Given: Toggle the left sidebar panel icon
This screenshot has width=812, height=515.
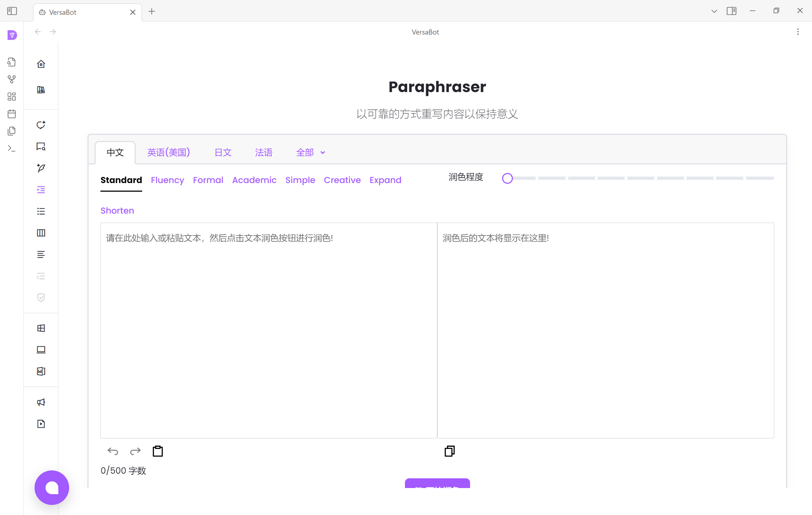Looking at the screenshot, I should click(12, 11).
